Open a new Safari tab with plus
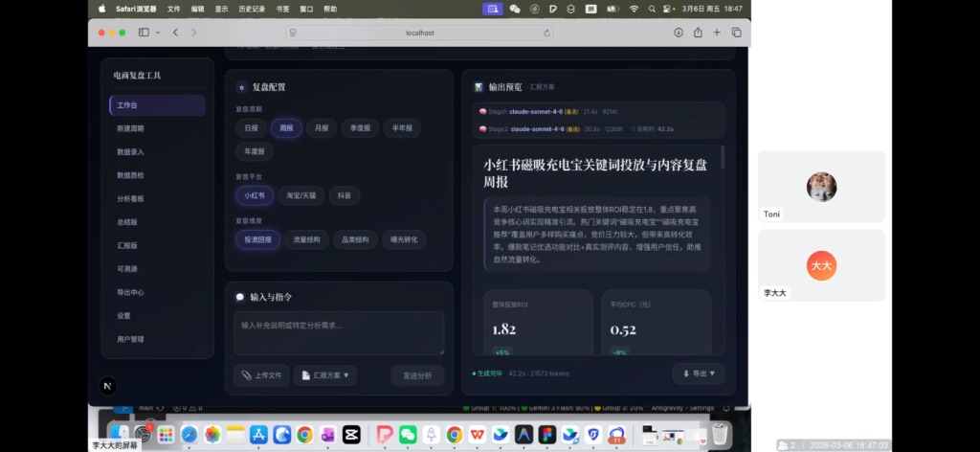 tap(717, 33)
